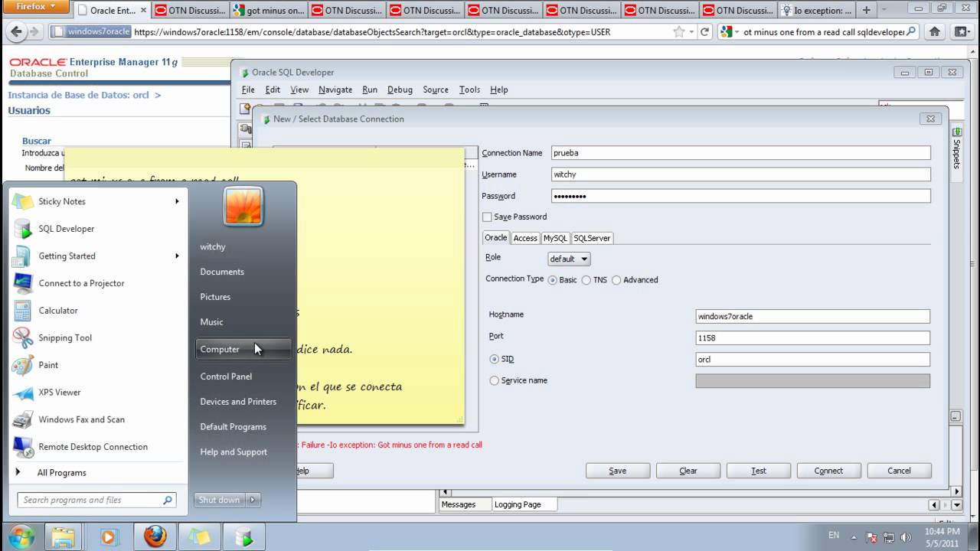980x551 pixels.
Task: Expand Sticky Notes jump list arrow
Action: [177, 201]
